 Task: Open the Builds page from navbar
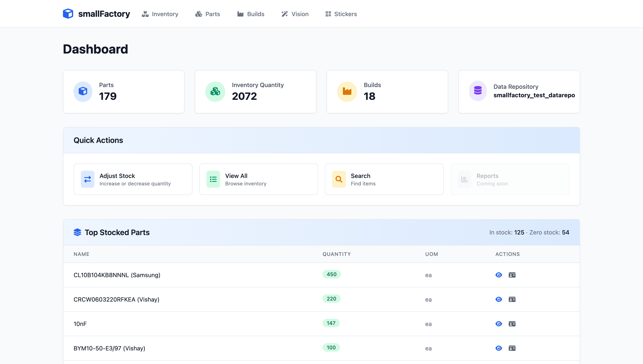250,14
